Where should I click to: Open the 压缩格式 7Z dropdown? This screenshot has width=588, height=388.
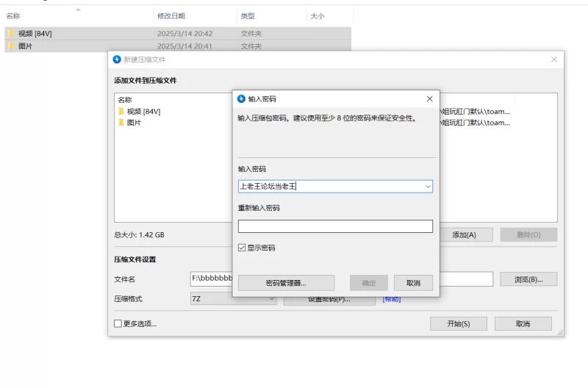(233, 299)
